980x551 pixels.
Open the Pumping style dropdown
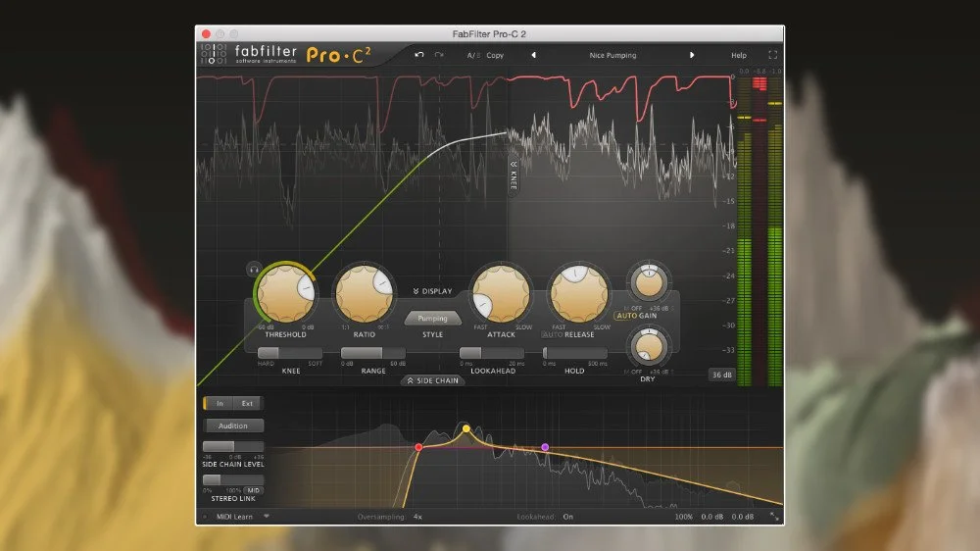(x=432, y=319)
